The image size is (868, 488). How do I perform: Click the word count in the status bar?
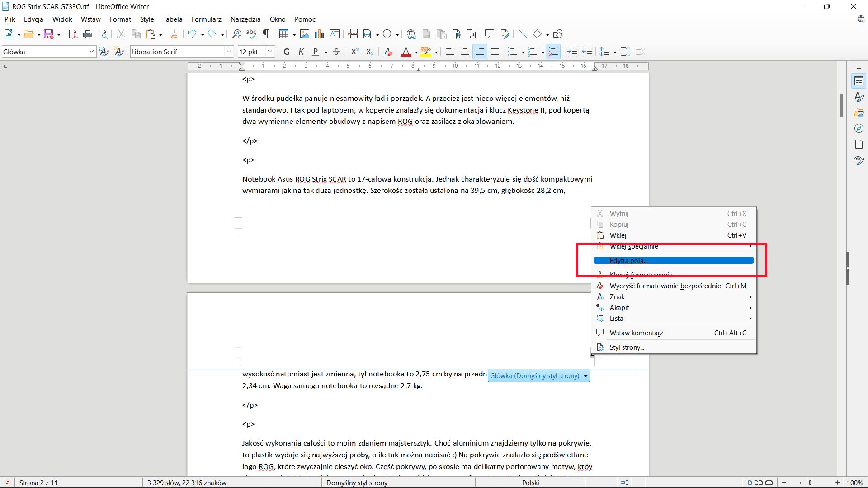pos(186,482)
